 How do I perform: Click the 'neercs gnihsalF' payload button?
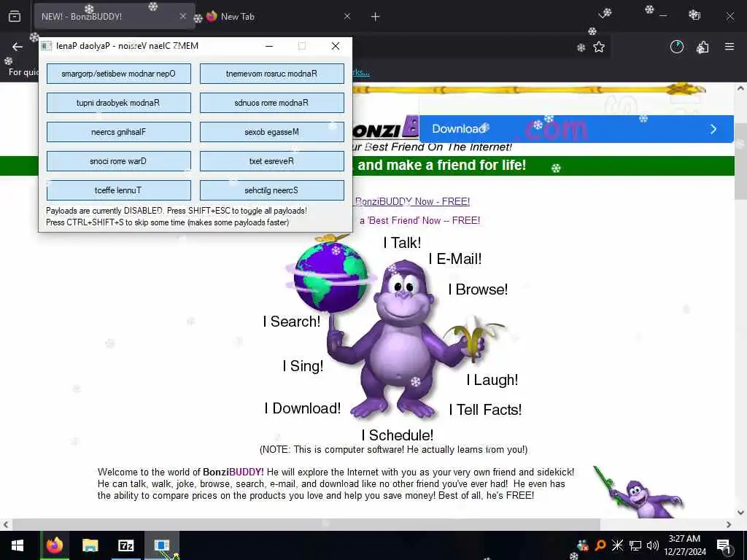point(119,132)
